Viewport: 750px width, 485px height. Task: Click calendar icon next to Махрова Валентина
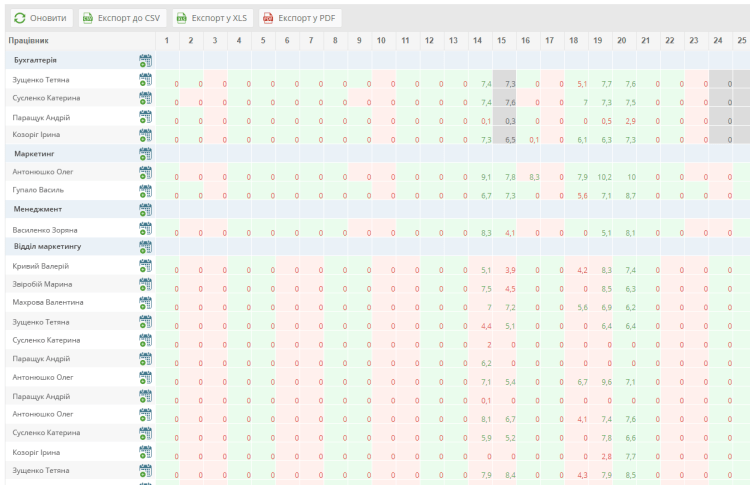coord(145,302)
